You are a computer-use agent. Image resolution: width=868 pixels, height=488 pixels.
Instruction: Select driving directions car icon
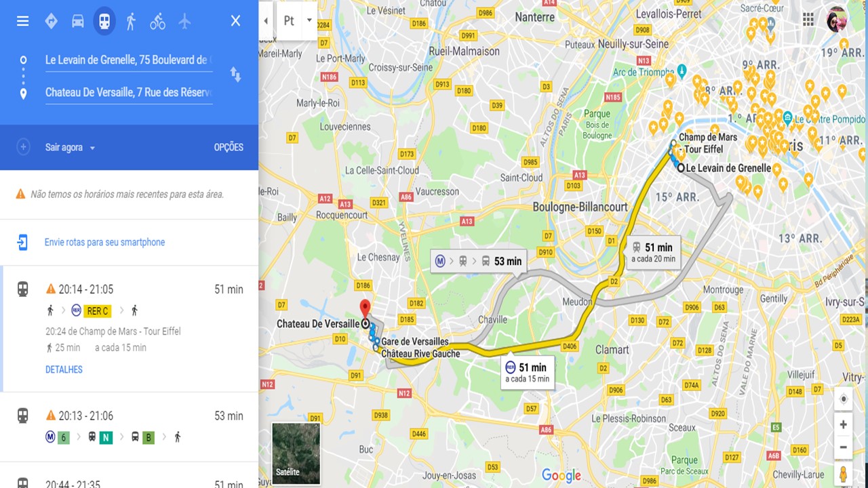coord(78,21)
